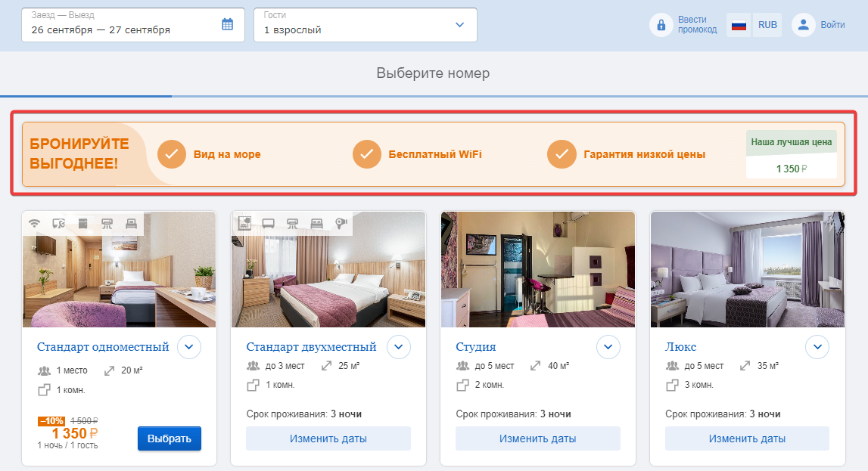Click single bed icon on single standard room
The image size is (868, 471).
(131, 223)
